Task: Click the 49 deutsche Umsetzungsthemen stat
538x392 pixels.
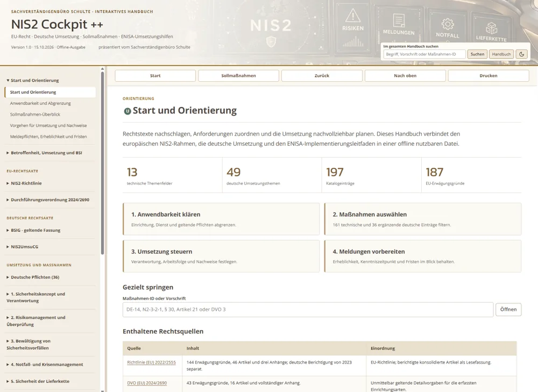Action: click(x=272, y=175)
